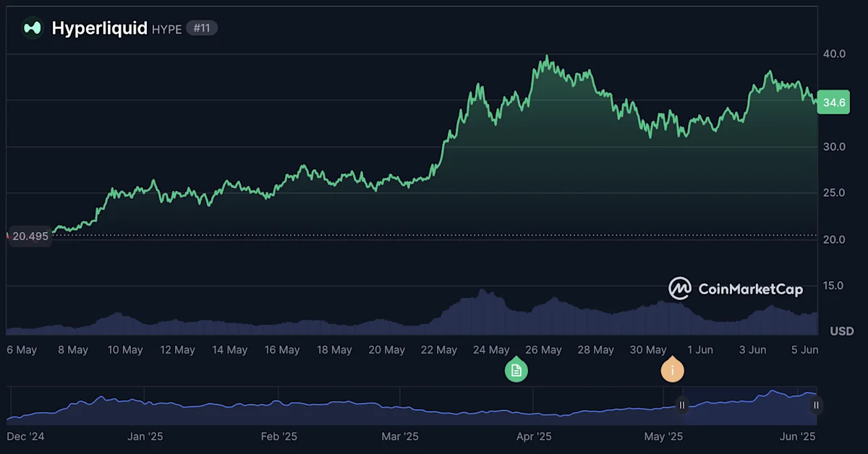Click the 20.495 starting price label
Viewport: 868px width, 454px height.
(30, 236)
